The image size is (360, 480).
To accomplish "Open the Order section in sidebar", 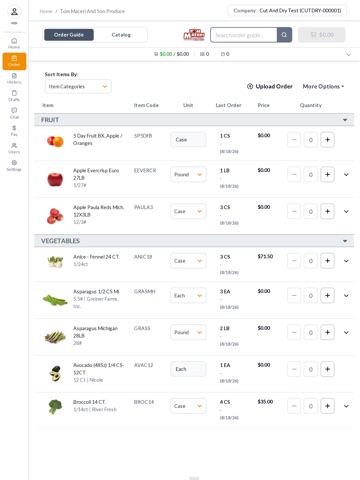I will 14,61.
